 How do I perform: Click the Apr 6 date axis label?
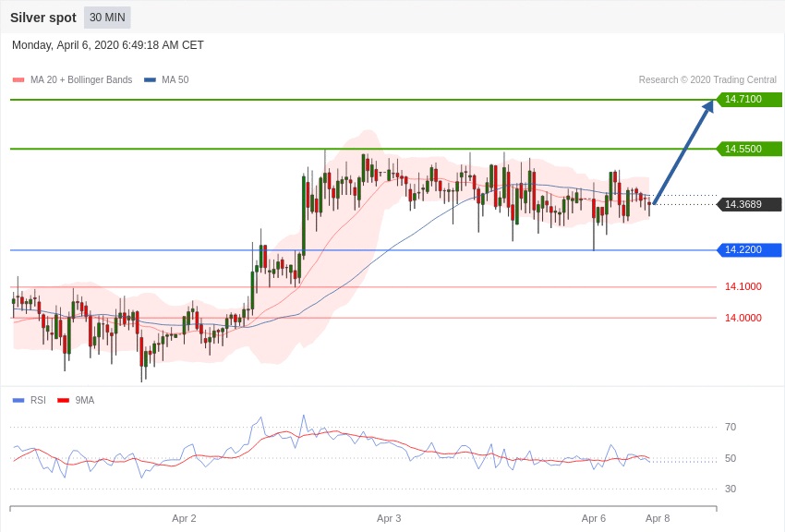[593, 518]
